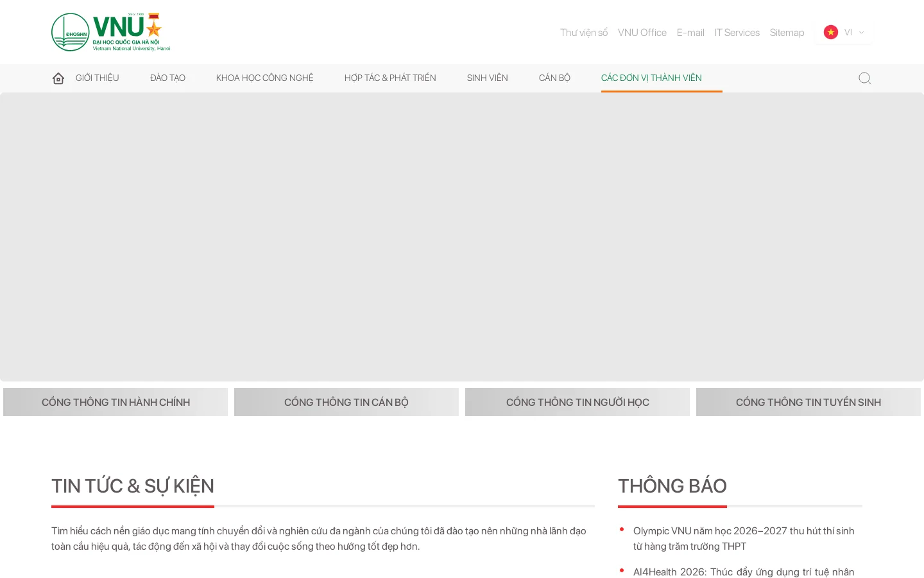This screenshot has width=924, height=578.
Task: Open the Khoa học công nghệ menu
Action: tap(264, 78)
